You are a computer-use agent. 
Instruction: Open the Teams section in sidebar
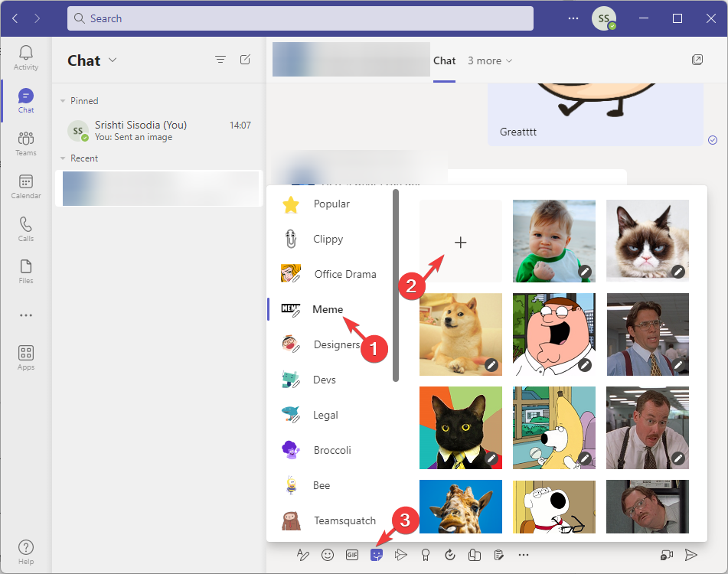coord(26,144)
